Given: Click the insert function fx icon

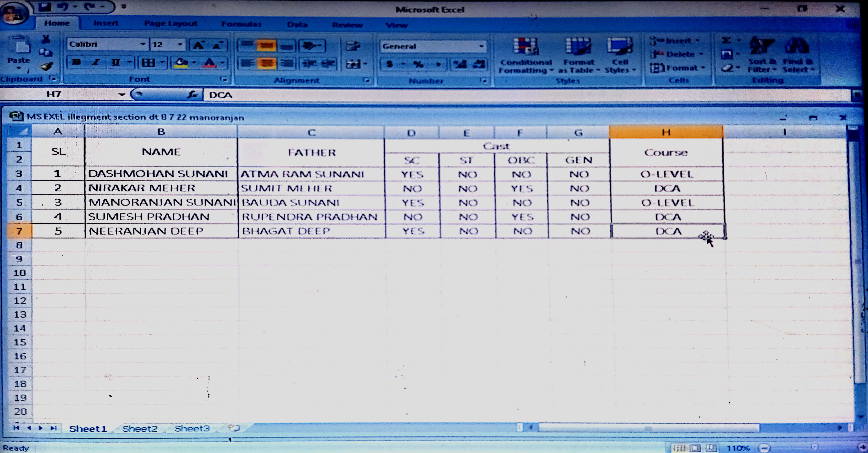Looking at the screenshot, I should pos(192,95).
